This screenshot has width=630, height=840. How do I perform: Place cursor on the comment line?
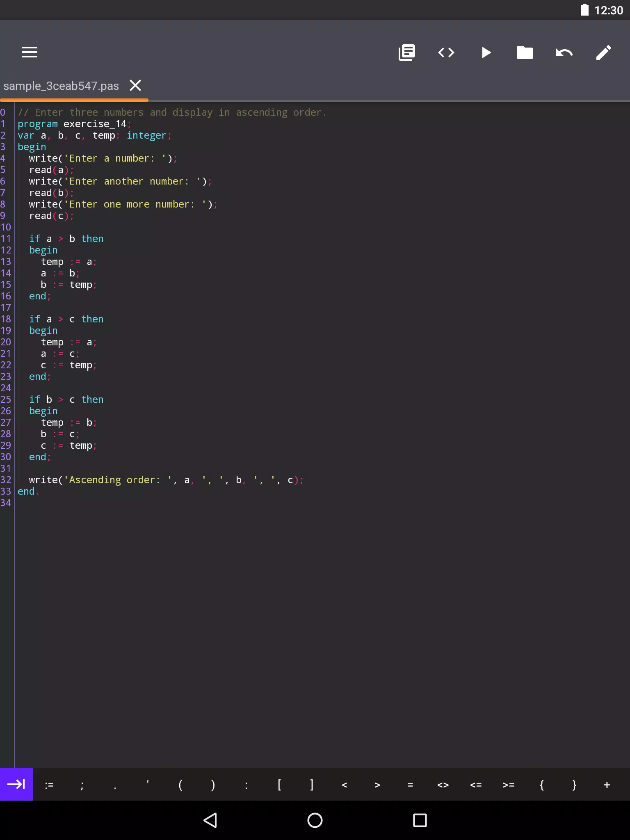click(x=172, y=112)
